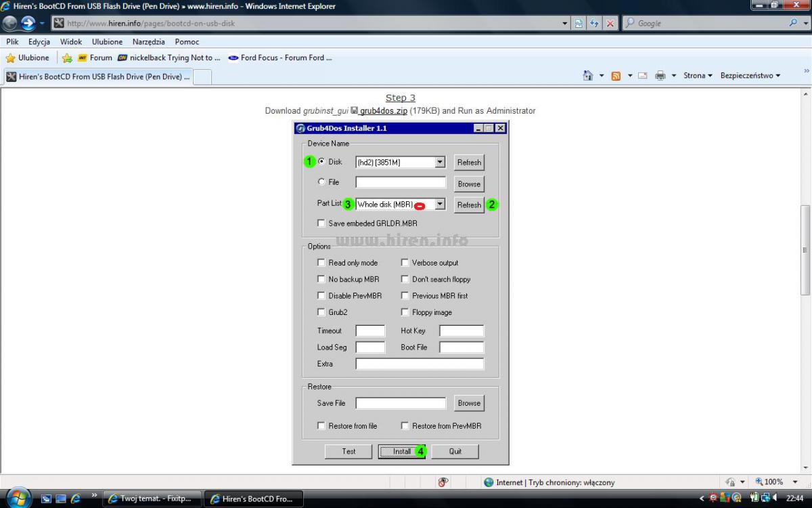Screen dimensions: 812x508
Task: Open the Plik menu
Action: tap(12, 41)
